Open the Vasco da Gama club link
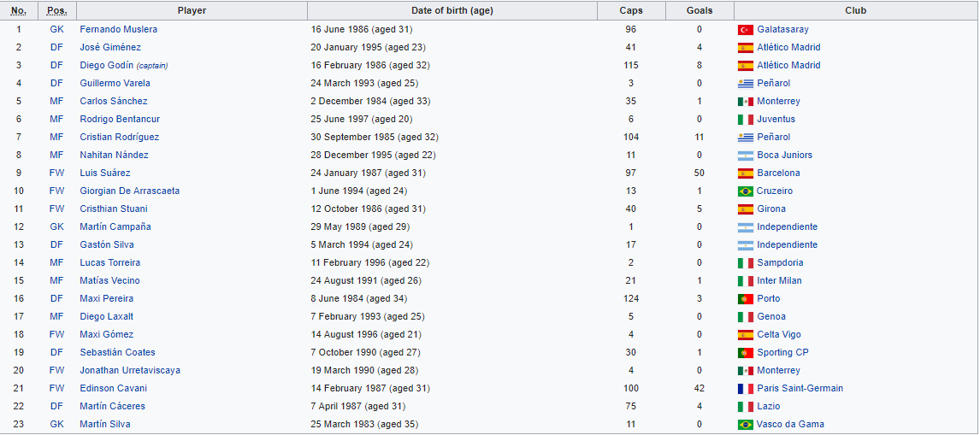This screenshot has width=980, height=435. point(790,425)
